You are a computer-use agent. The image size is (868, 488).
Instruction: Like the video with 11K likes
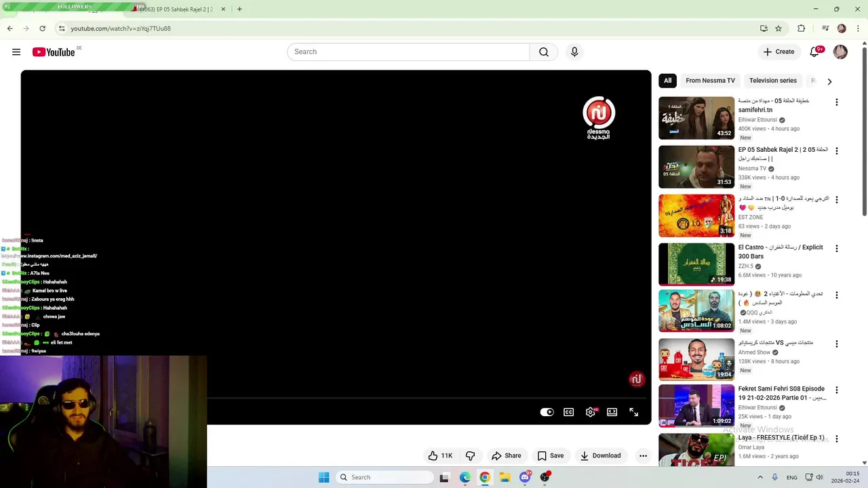pyautogui.click(x=440, y=455)
